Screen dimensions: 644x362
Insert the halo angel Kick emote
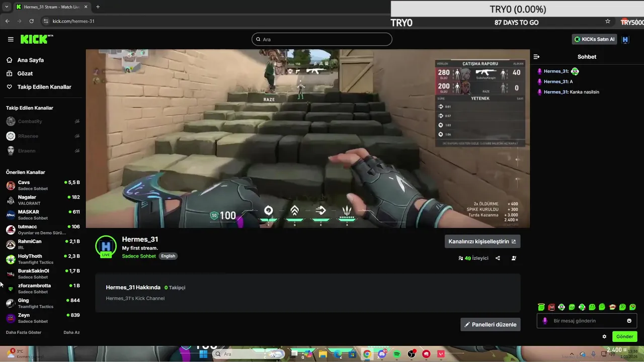pyautogui.click(x=541, y=307)
